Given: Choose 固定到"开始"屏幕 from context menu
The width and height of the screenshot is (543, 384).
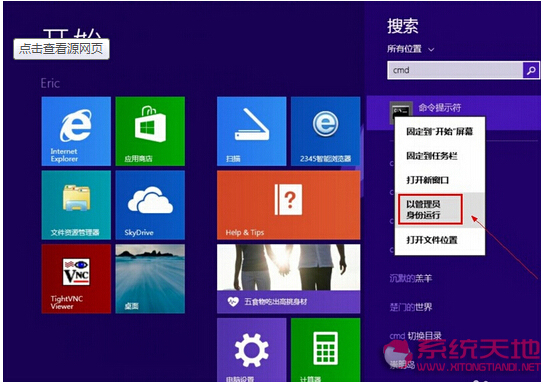Looking at the screenshot, I should click(440, 132).
